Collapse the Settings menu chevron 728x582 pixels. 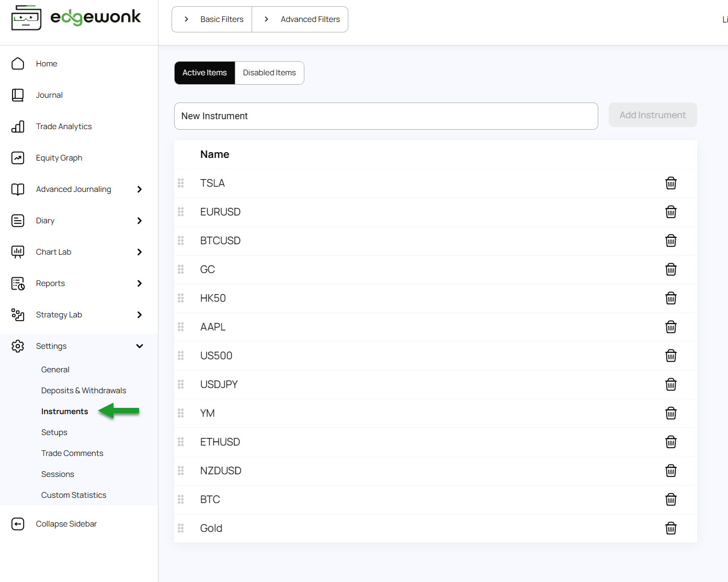140,346
